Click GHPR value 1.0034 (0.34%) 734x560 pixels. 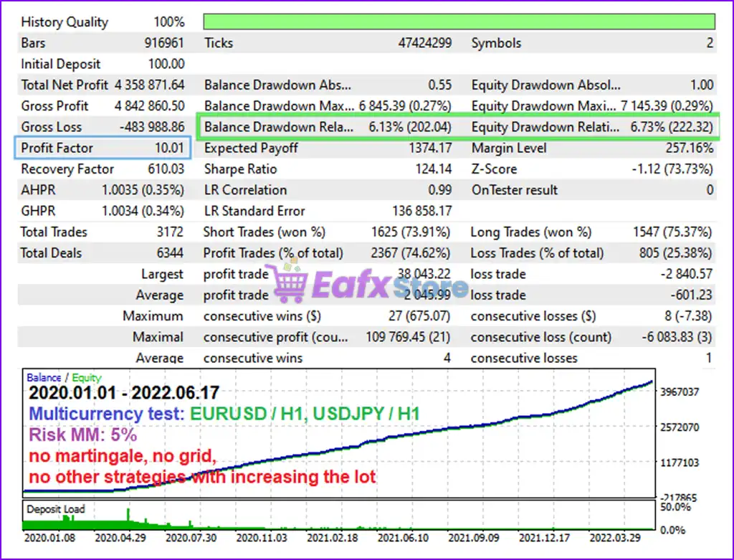point(143,212)
